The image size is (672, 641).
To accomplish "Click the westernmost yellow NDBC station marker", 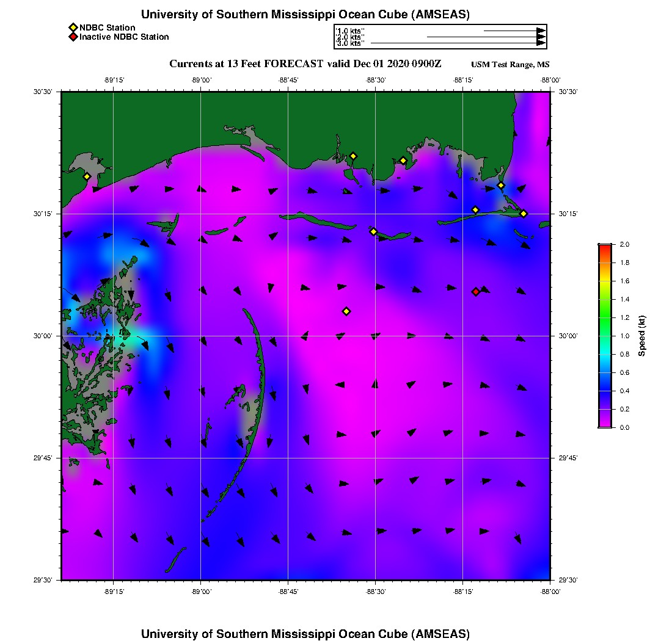I will 87,176.
